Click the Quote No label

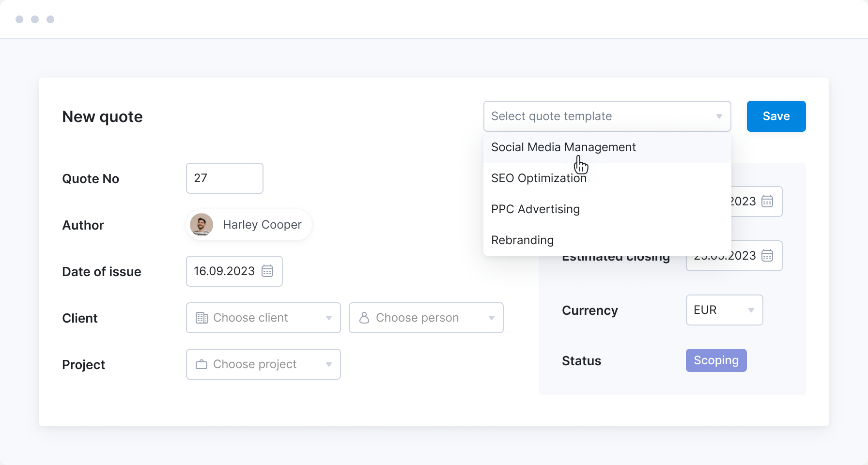pos(91,179)
